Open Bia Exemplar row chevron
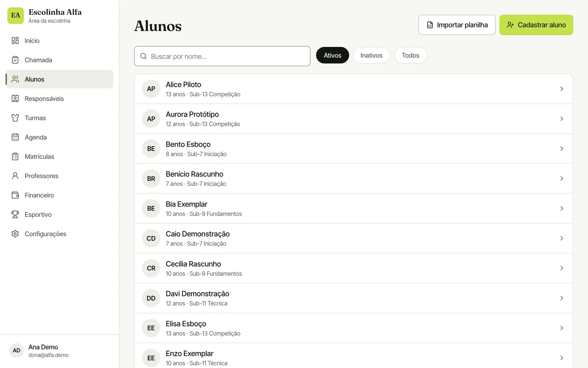This screenshot has width=588, height=368. coord(562,209)
